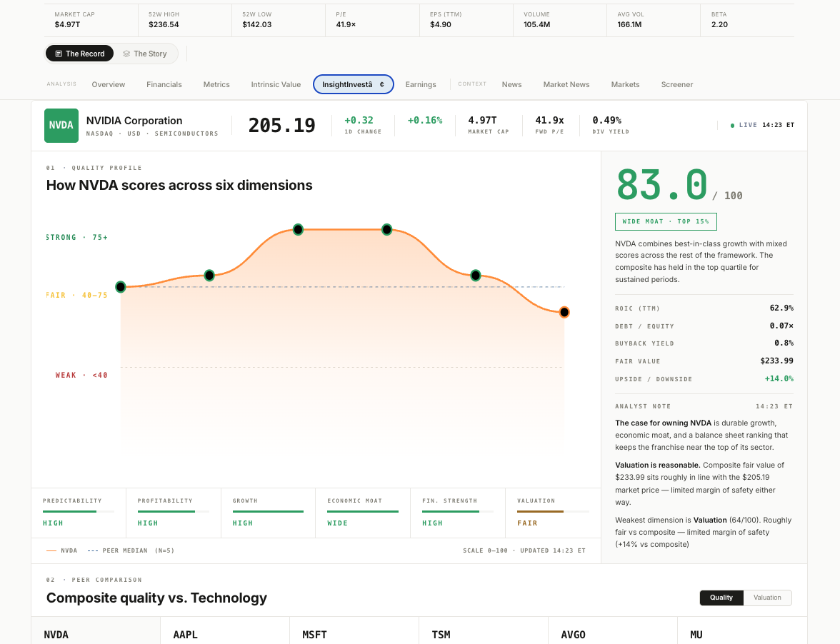Switch to The Record view
This screenshot has width=840, height=644.
tap(80, 54)
